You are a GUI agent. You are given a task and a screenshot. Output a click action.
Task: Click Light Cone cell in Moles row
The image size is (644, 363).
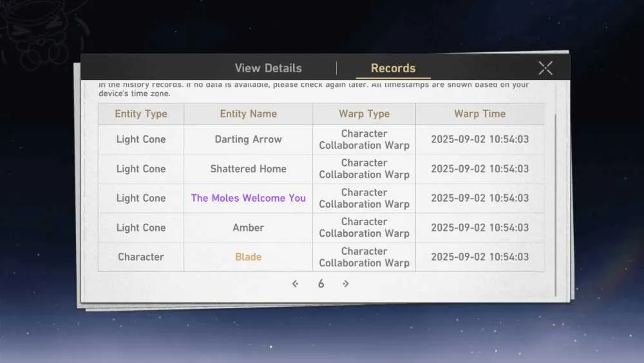[x=141, y=198]
